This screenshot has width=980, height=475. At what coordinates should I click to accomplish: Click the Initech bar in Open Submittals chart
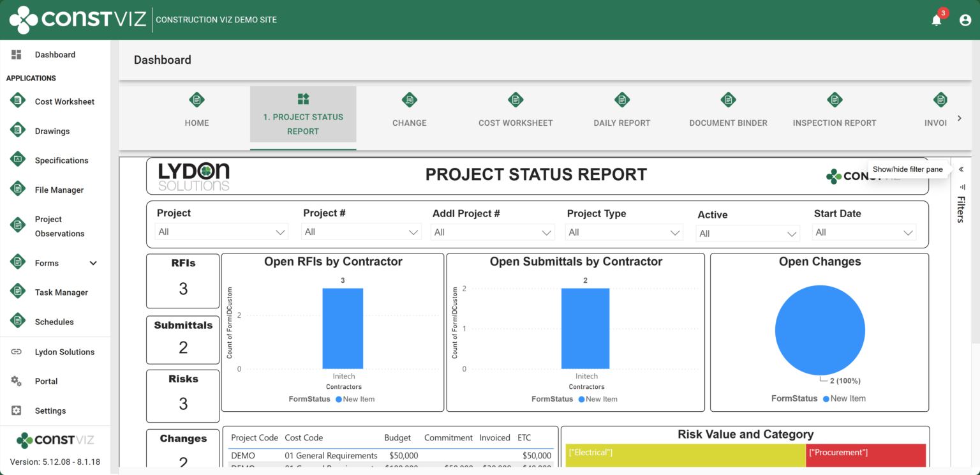(x=585, y=328)
